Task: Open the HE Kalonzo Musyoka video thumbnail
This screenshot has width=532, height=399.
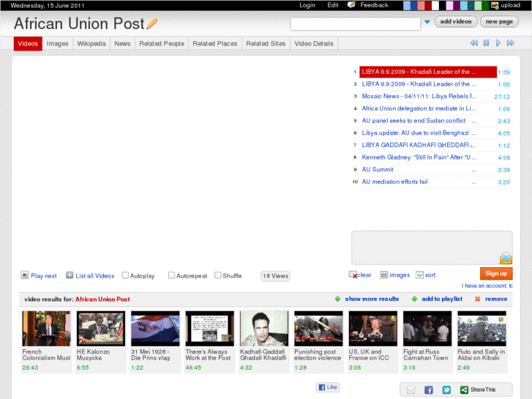Action: (x=101, y=329)
